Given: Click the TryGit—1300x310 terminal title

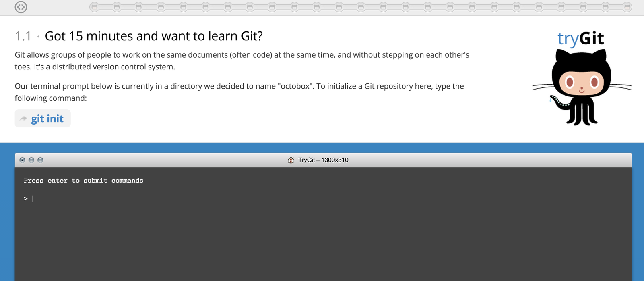Looking at the screenshot, I should pyautogui.click(x=323, y=160).
